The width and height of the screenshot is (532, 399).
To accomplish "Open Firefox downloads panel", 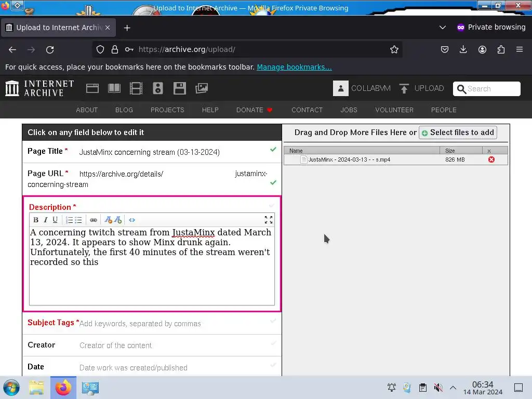I will pos(463,49).
